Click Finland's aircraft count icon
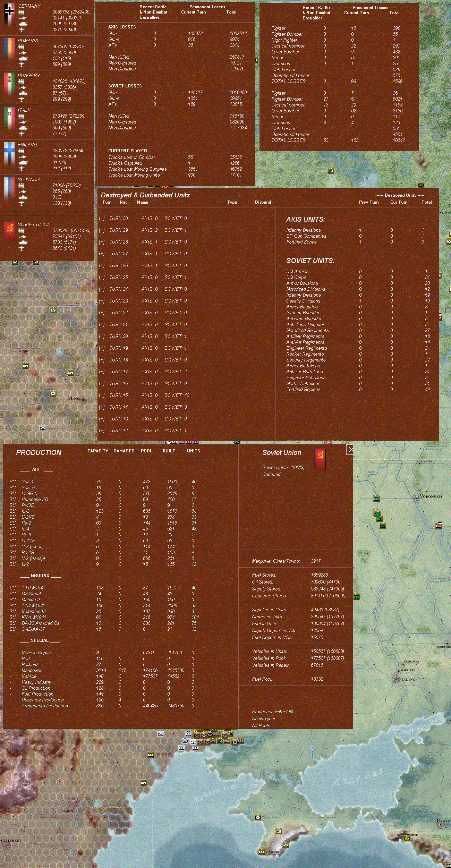This screenshot has width=451, height=868. point(22,169)
